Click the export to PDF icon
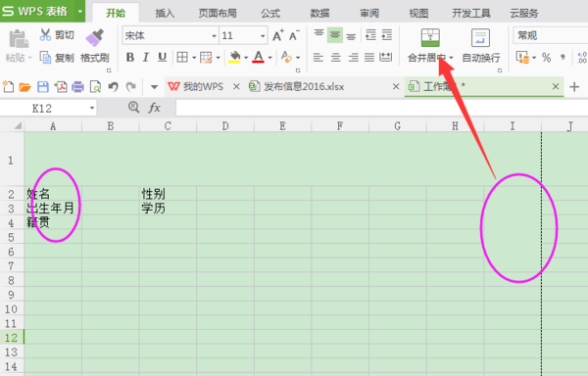 [x=61, y=87]
